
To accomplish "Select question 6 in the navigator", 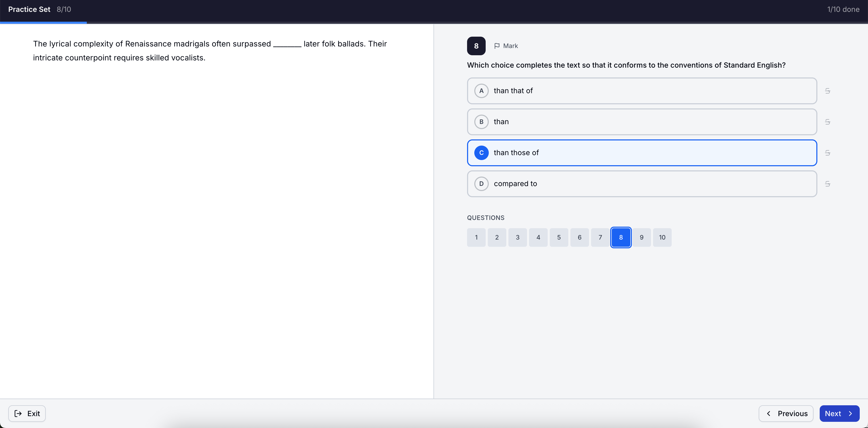I will coord(579,237).
